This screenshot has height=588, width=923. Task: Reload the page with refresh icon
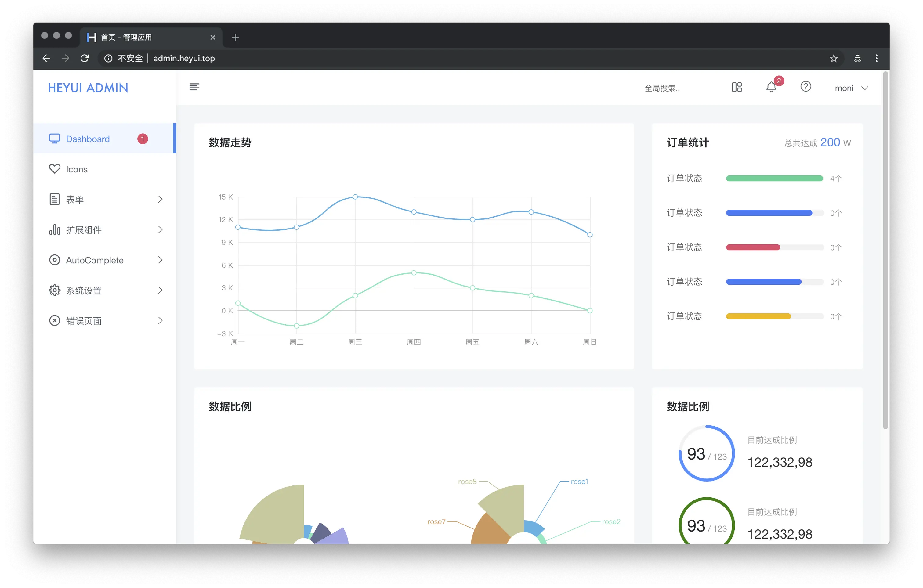pyautogui.click(x=85, y=58)
